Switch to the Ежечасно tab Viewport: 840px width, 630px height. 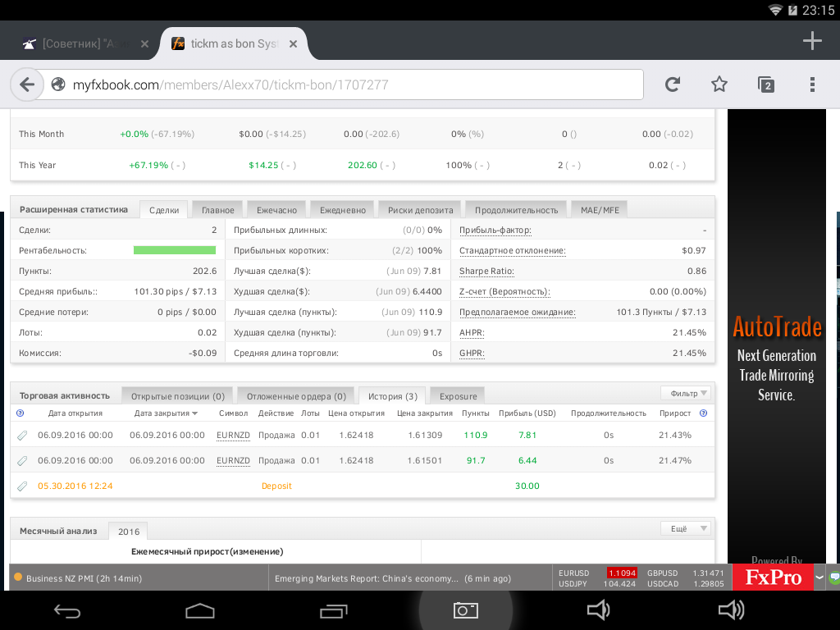(x=276, y=210)
